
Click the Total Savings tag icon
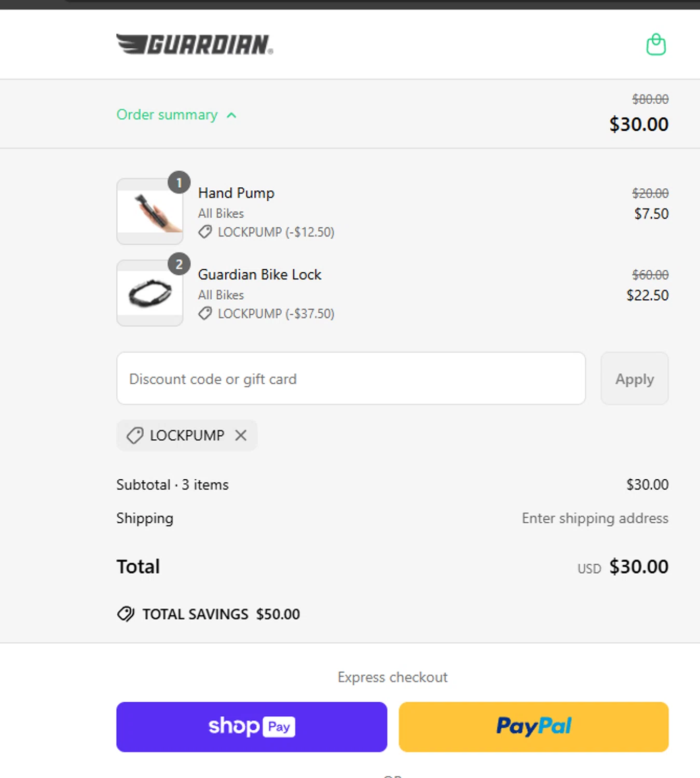tap(126, 614)
